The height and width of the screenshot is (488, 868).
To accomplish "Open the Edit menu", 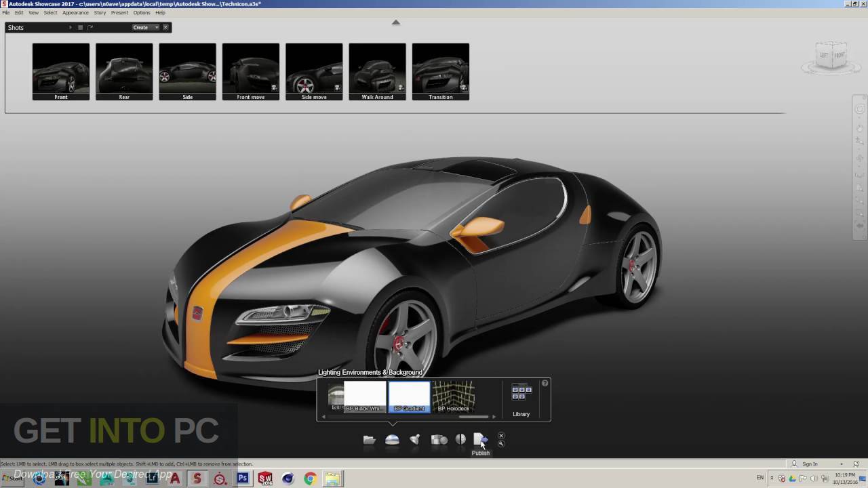I will [x=19, y=13].
